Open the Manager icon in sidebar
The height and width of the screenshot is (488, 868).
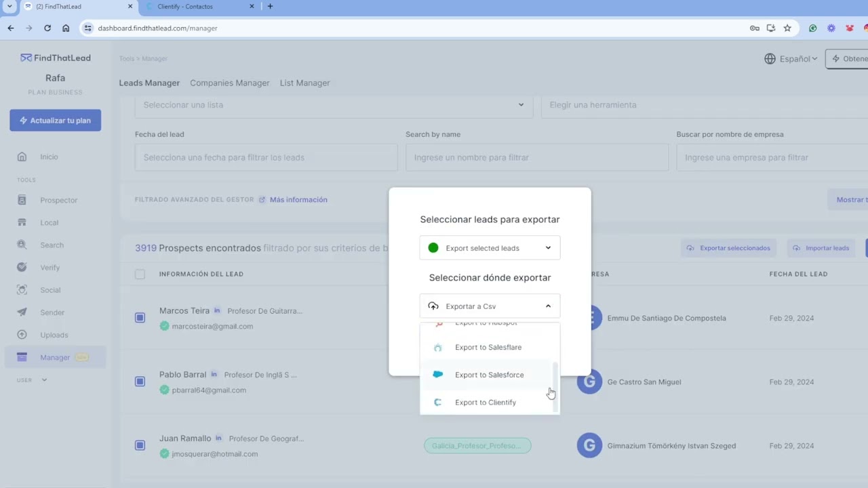coord(22,357)
